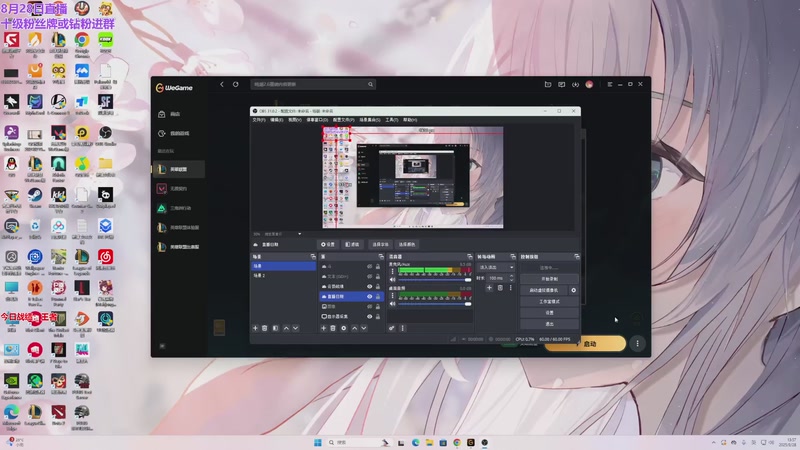Move the selected scene down

coord(295,328)
